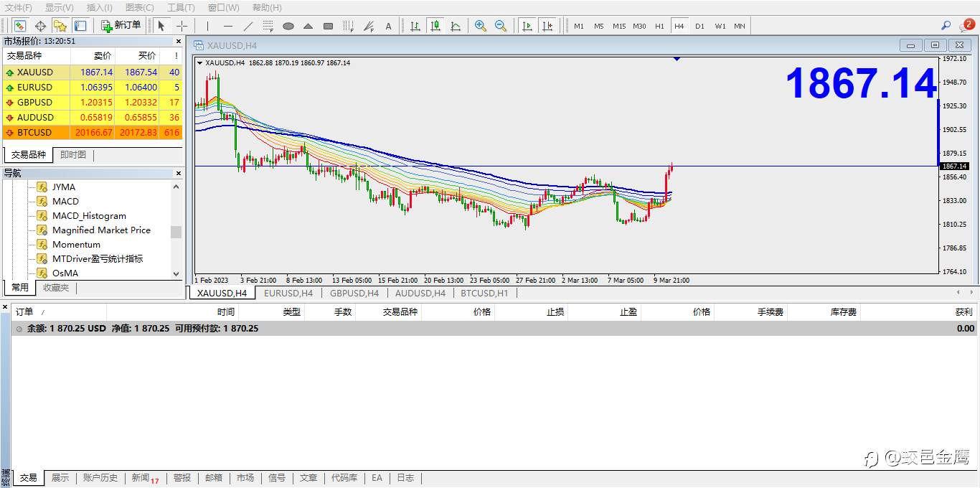The width and height of the screenshot is (980, 488).
Task: Set timeframe to D1
Action: tap(699, 26)
